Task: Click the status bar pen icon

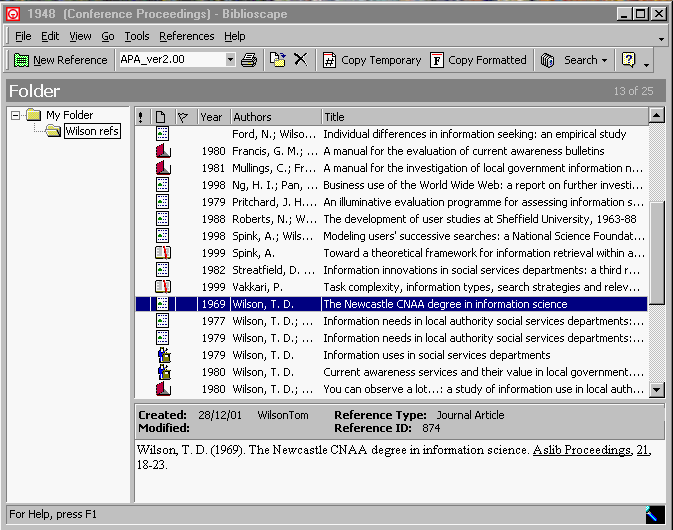Action: pyautogui.click(x=655, y=514)
